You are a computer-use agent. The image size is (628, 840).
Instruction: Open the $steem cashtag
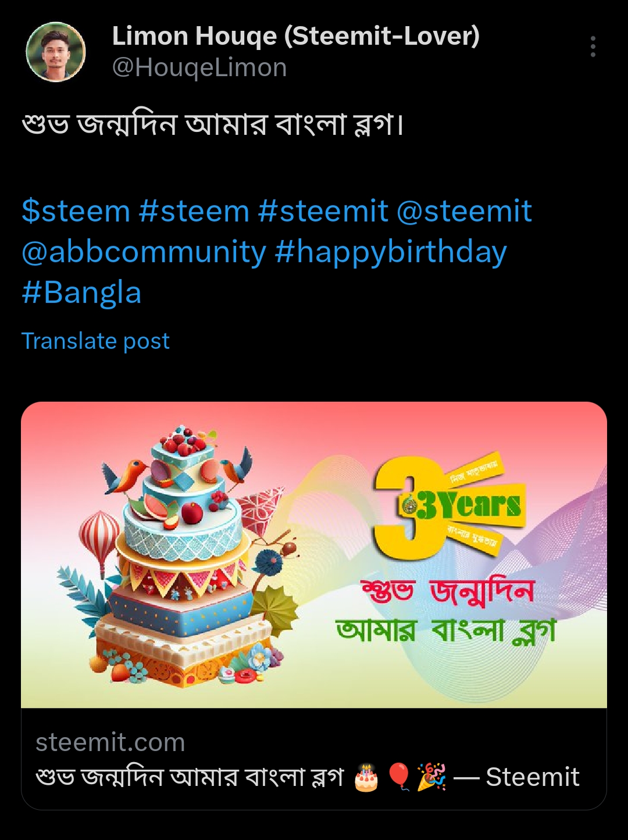pyautogui.click(x=76, y=210)
